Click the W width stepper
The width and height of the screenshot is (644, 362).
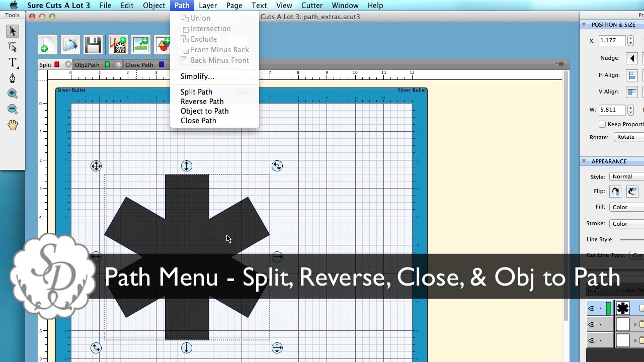(x=631, y=110)
